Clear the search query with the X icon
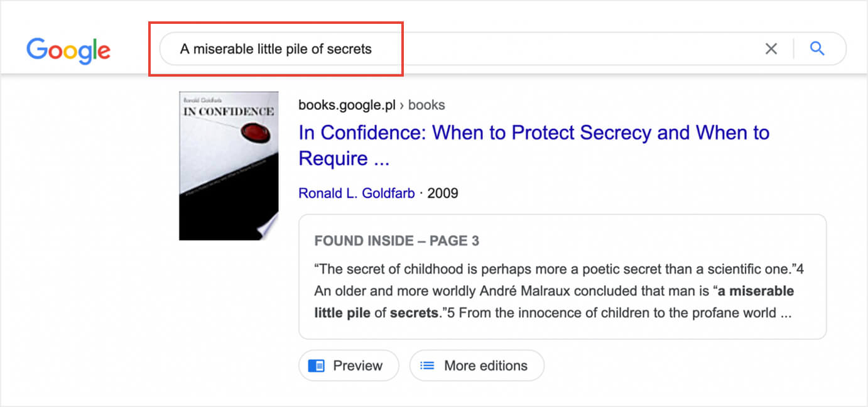 [771, 48]
